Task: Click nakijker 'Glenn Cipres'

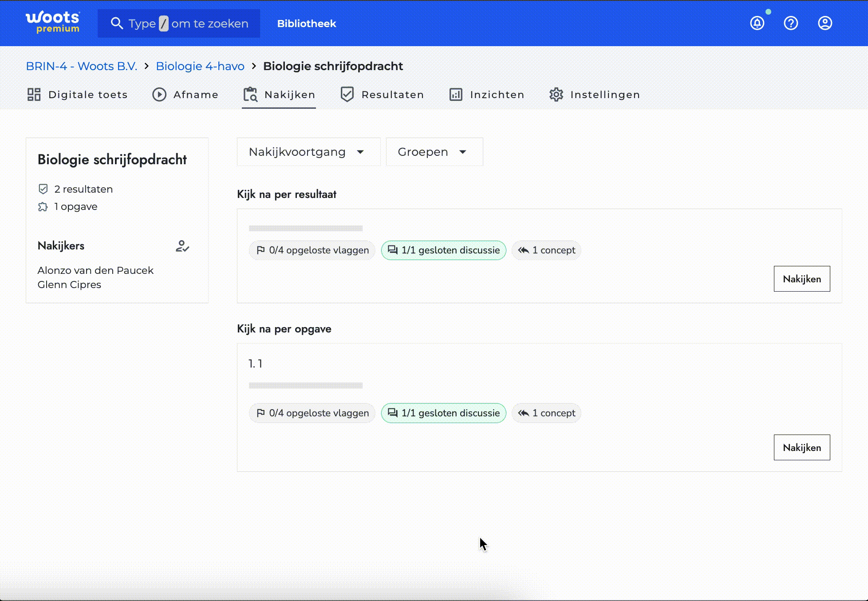Action: click(x=69, y=285)
